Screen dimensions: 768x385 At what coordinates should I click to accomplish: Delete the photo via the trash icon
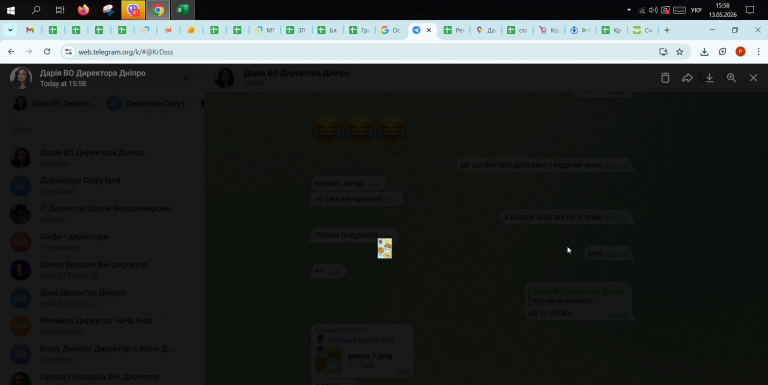tap(665, 78)
